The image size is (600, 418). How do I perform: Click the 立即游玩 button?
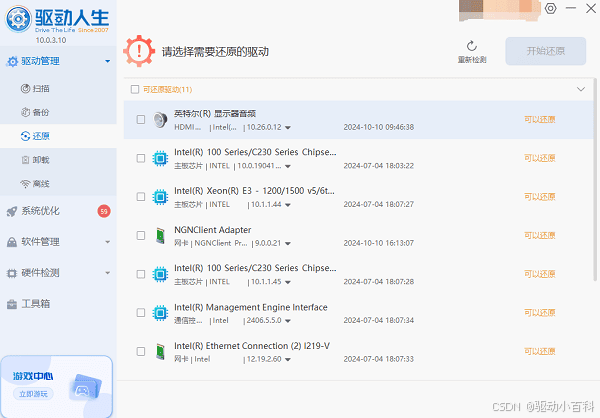coord(33,394)
